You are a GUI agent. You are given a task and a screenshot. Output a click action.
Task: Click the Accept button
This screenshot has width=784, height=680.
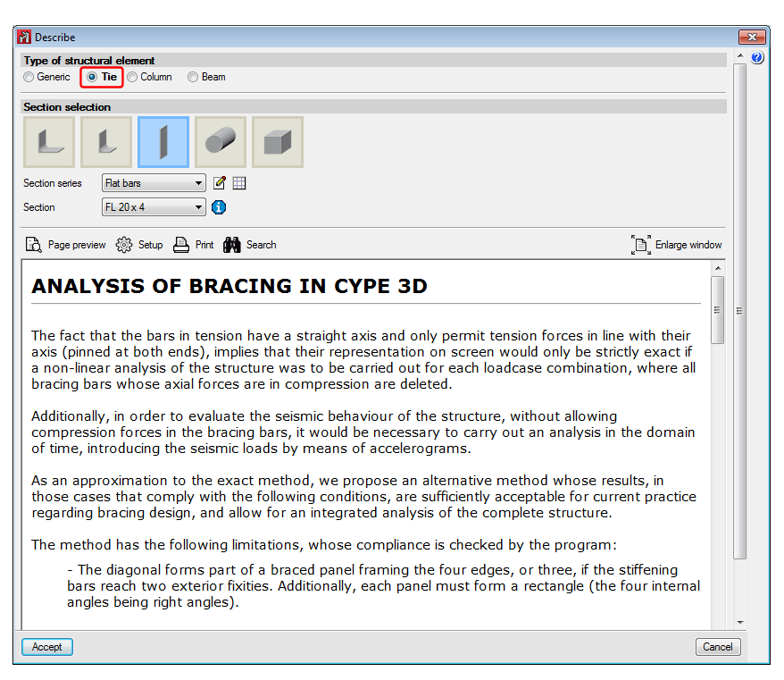pyautogui.click(x=47, y=646)
